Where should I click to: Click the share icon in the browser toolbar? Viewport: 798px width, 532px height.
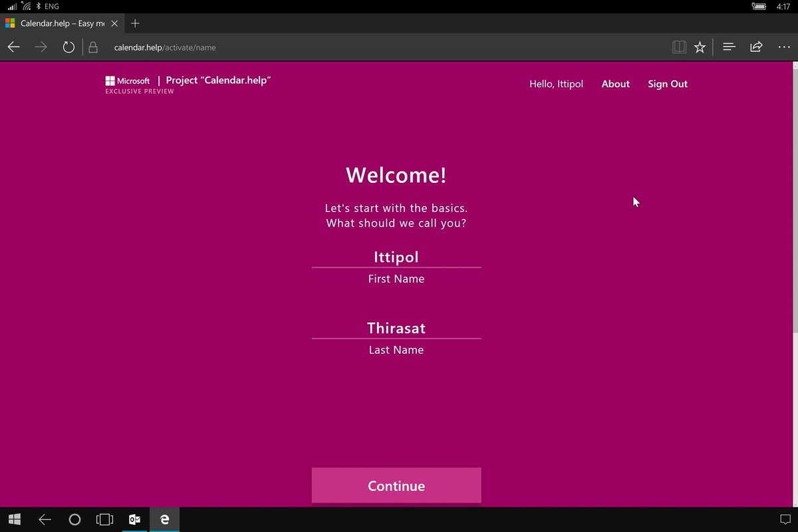click(x=756, y=47)
